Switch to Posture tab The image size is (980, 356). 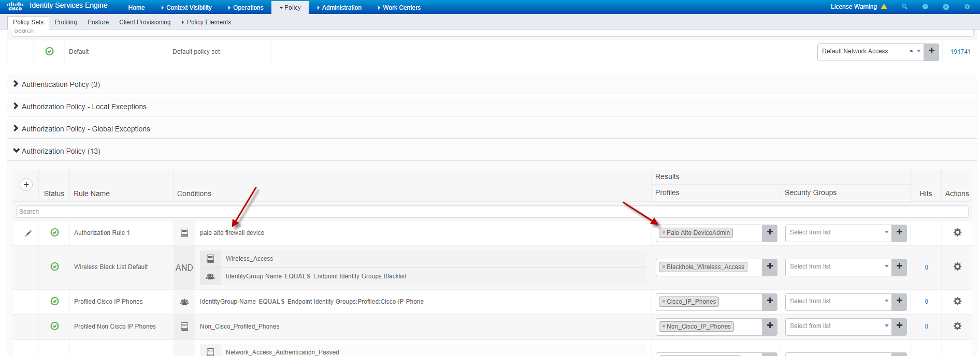click(98, 22)
